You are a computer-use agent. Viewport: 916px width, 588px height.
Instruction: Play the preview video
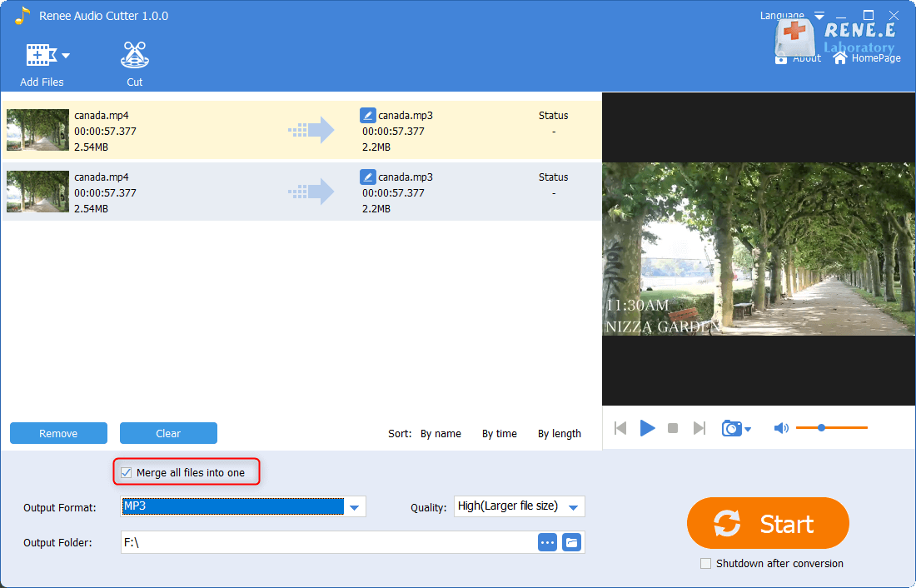pyautogui.click(x=647, y=428)
